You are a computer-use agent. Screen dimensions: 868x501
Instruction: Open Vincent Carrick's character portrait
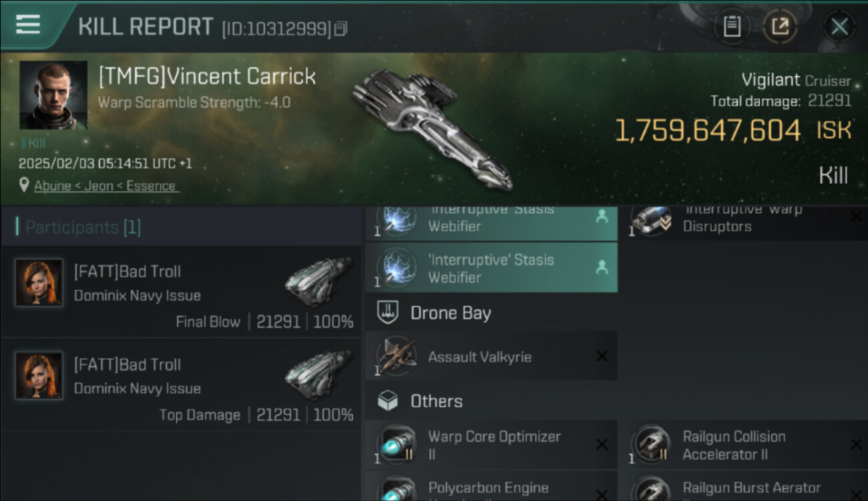tap(53, 95)
